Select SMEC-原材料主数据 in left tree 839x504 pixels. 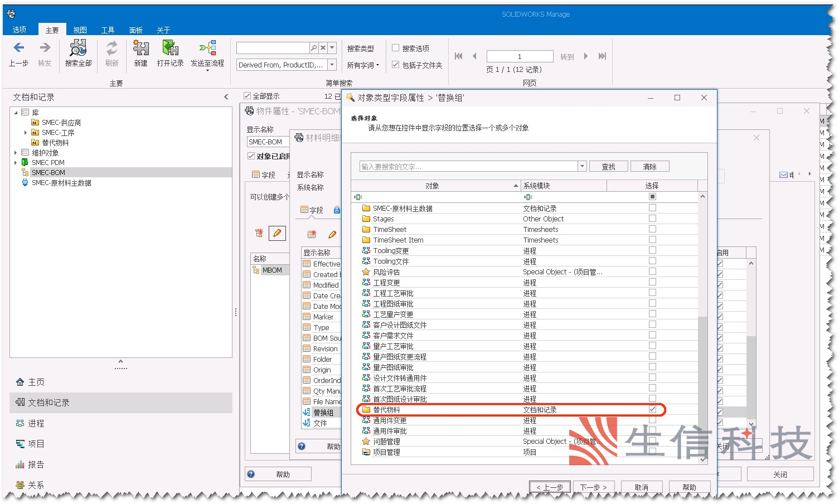61,183
